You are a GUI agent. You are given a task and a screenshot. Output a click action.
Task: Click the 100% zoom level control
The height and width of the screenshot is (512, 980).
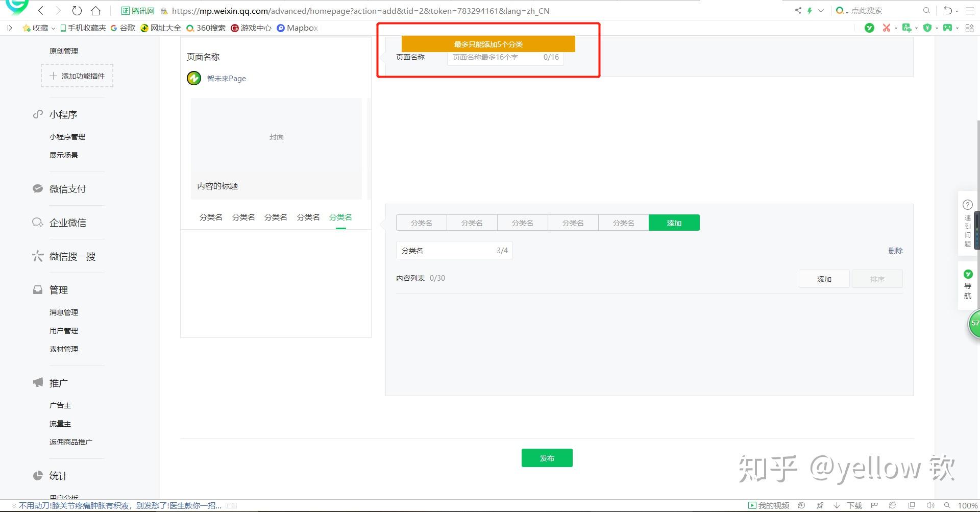tap(968, 505)
